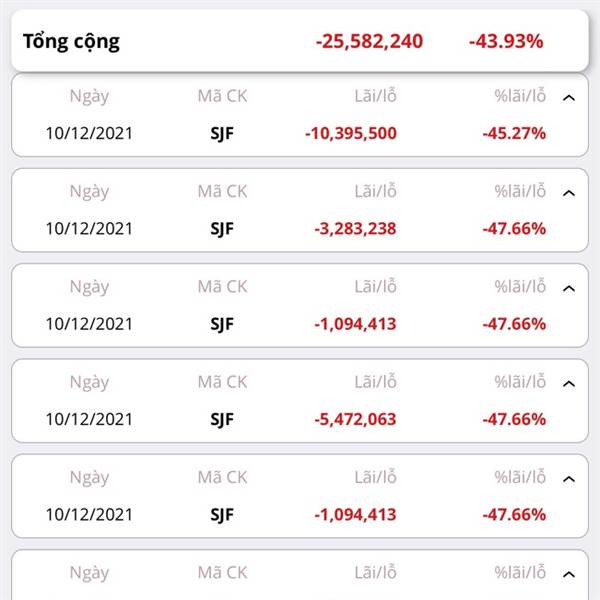Toggle the chevron on the -5,472,063 card
This screenshot has width=600, height=600.
(x=569, y=384)
